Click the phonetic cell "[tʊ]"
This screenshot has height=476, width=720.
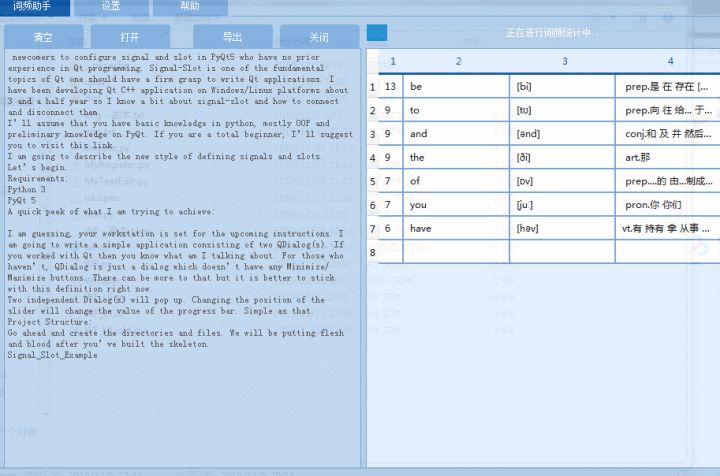pyautogui.click(x=562, y=110)
